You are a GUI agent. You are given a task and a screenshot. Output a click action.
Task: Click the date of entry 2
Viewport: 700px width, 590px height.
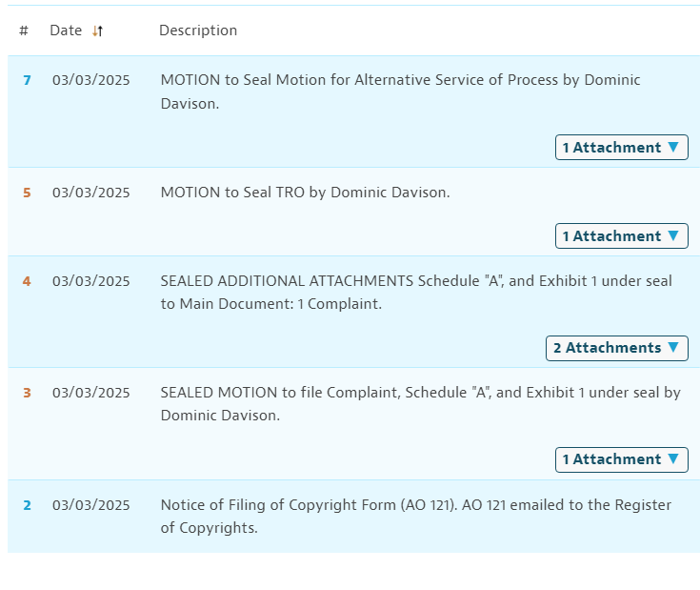[x=91, y=505]
